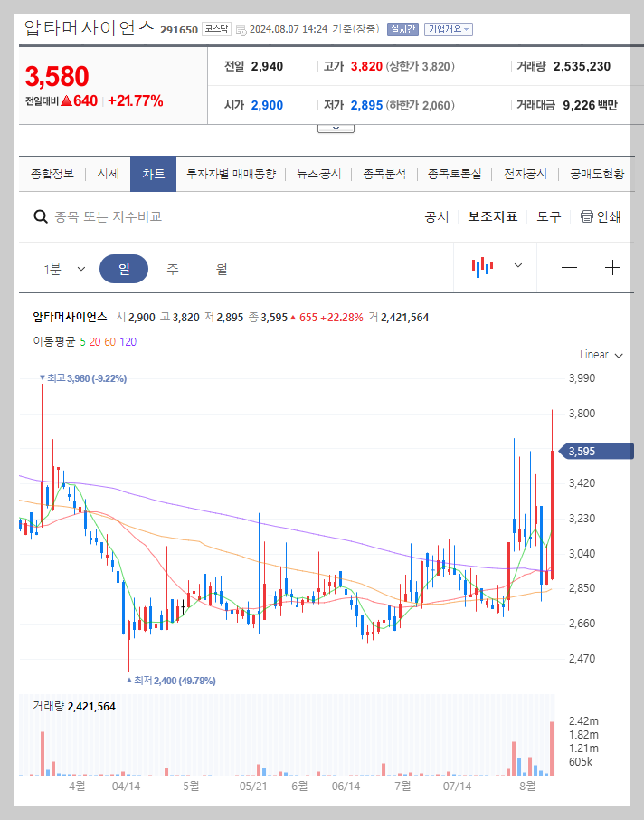The width and height of the screenshot is (644, 820).
Task: Open the 투자자별 매매동향 tab
Action: (231, 174)
